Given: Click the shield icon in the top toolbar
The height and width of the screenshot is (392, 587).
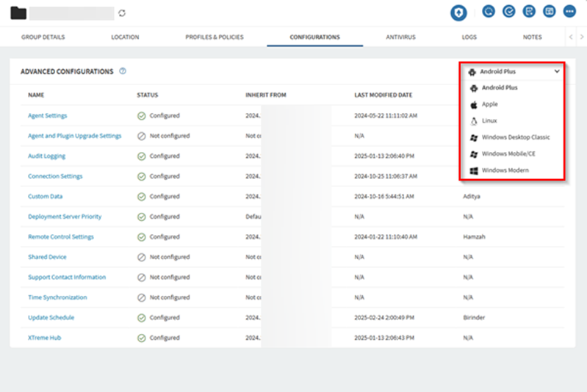Looking at the screenshot, I should pyautogui.click(x=458, y=12).
